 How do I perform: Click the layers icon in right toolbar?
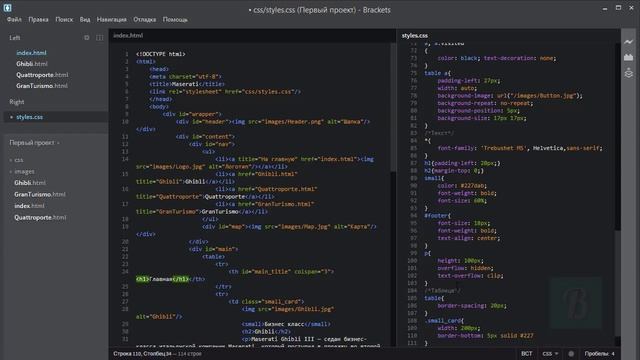tap(629, 73)
